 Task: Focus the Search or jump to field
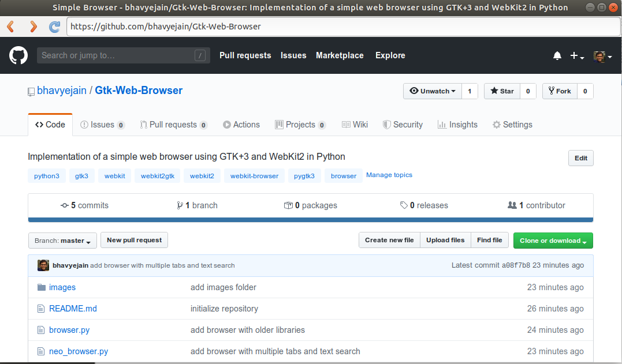pyautogui.click(x=124, y=55)
